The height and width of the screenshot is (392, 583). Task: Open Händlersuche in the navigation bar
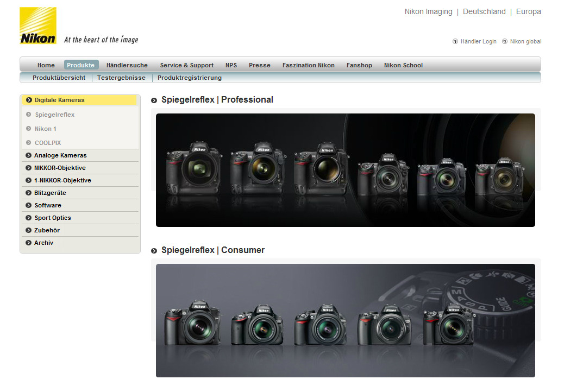pos(127,65)
